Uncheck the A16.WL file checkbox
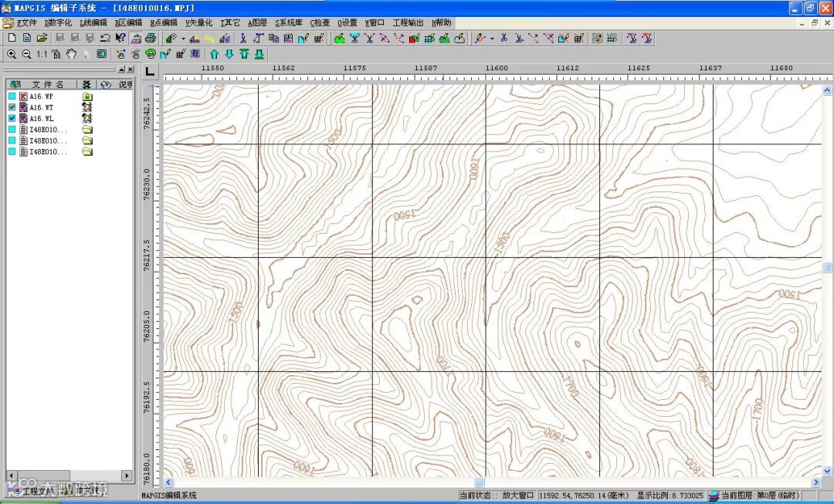 12,119
